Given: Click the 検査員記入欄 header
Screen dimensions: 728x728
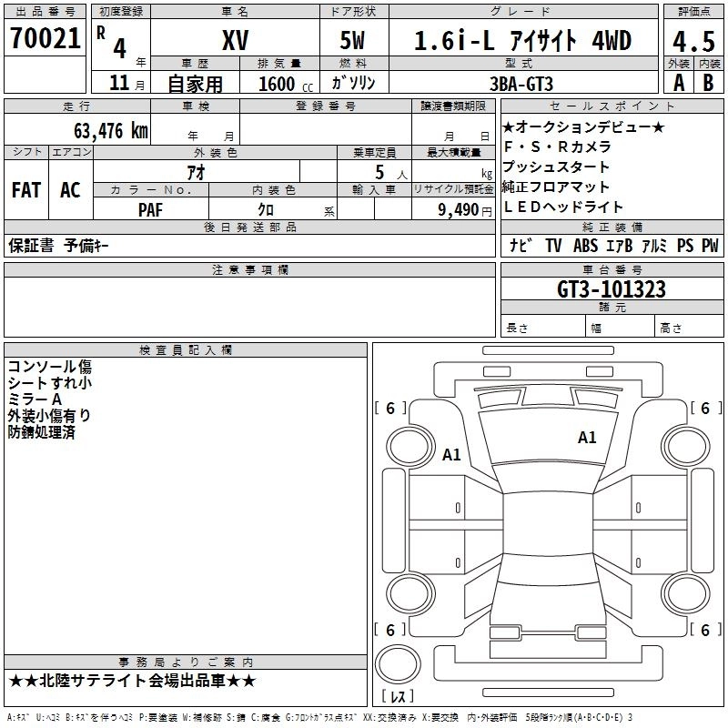Looking at the screenshot, I should (186, 350).
